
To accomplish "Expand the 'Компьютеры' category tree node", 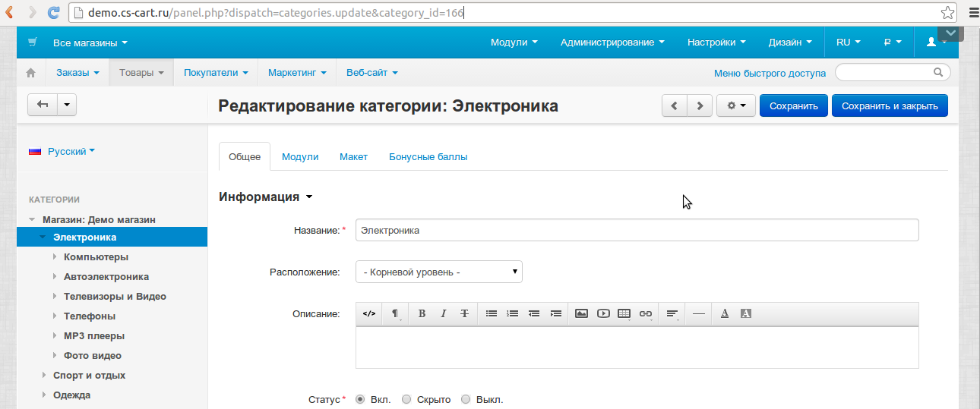I will click(55, 257).
